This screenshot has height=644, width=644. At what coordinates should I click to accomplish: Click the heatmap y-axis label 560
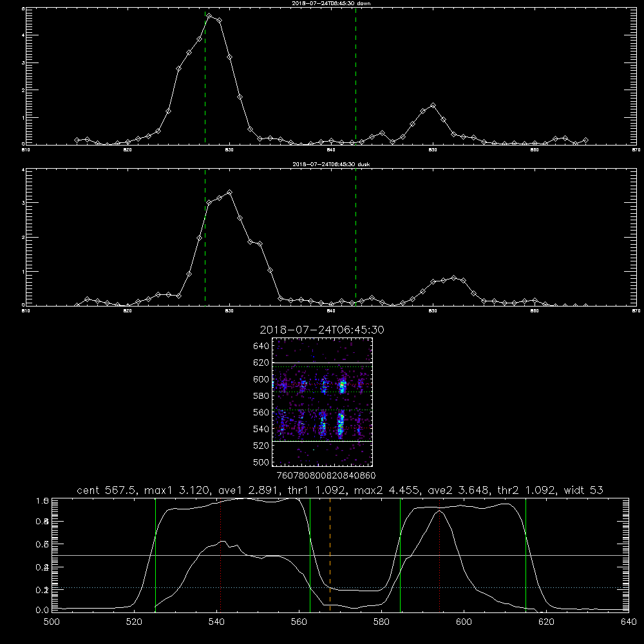(x=261, y=412)
